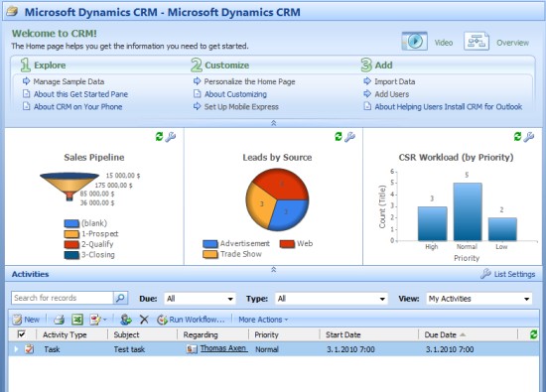
Task: Click the Advertisement legend color swatch
Action: tap(210, 244)
